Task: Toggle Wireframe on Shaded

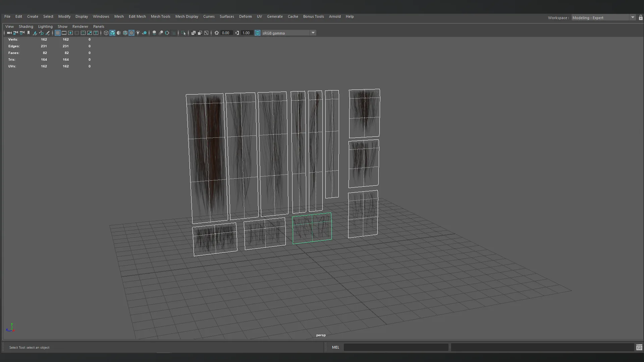Action: [125, 33]
